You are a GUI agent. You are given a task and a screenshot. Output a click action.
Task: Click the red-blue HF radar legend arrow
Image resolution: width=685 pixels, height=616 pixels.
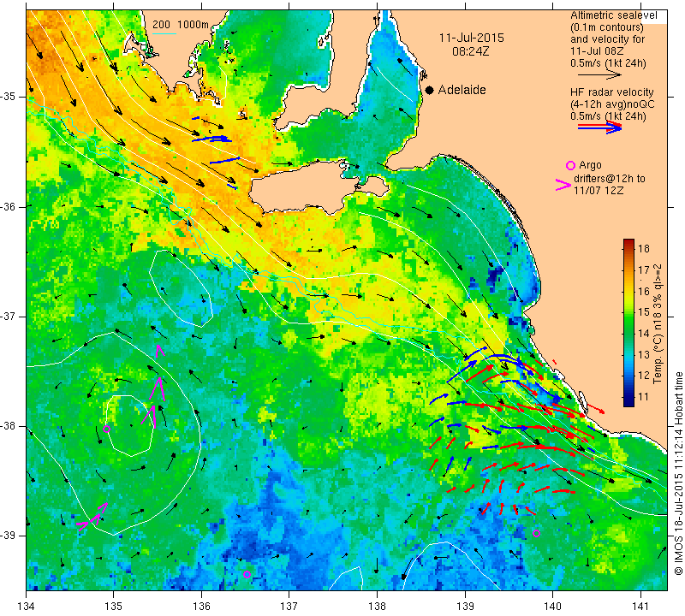pos(599,127)
